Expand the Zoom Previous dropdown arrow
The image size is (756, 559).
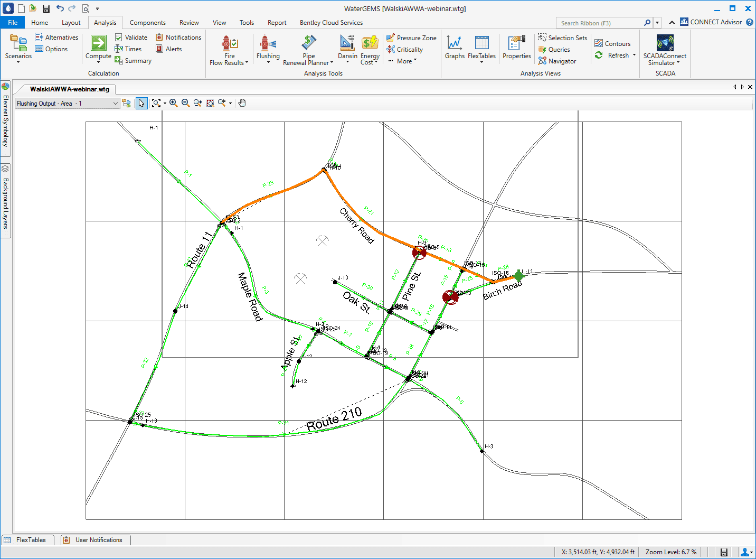coord(230,104)
